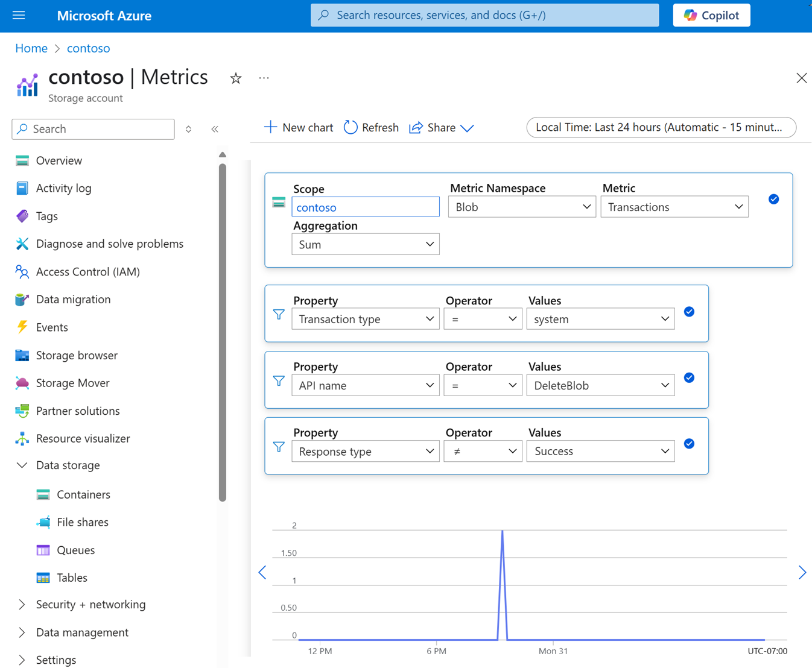Open Diagnose and solve problems
812x668 pixels.
110,244
